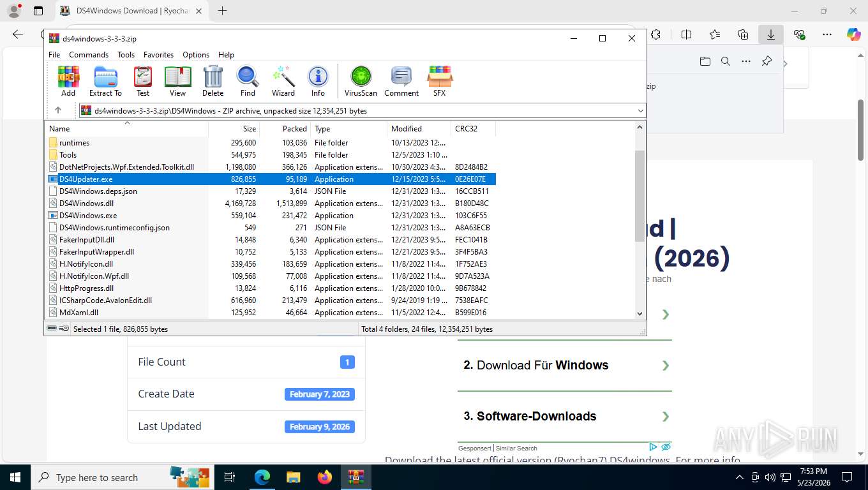Select the Tools folder row
This screenshot has height=490, width=868.
271,155
